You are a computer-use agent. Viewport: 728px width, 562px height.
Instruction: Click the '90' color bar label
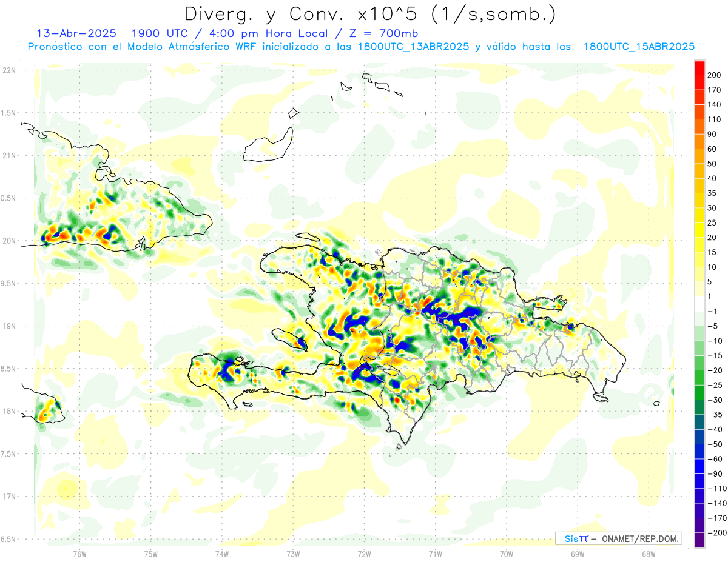tap(712, 134)
